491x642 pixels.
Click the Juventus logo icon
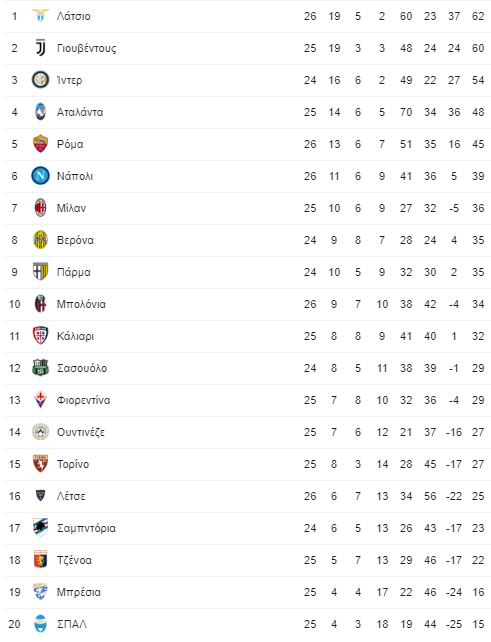point(40,48)
